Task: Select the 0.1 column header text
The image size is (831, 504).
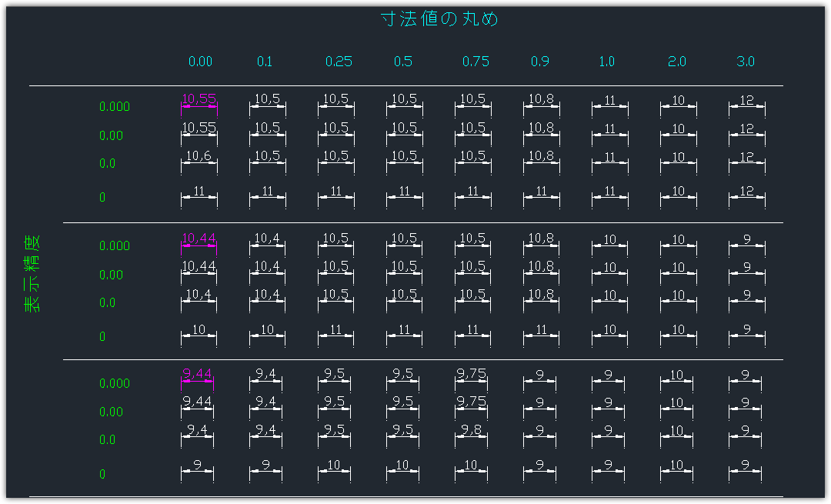Action: (x=265, y=62)
